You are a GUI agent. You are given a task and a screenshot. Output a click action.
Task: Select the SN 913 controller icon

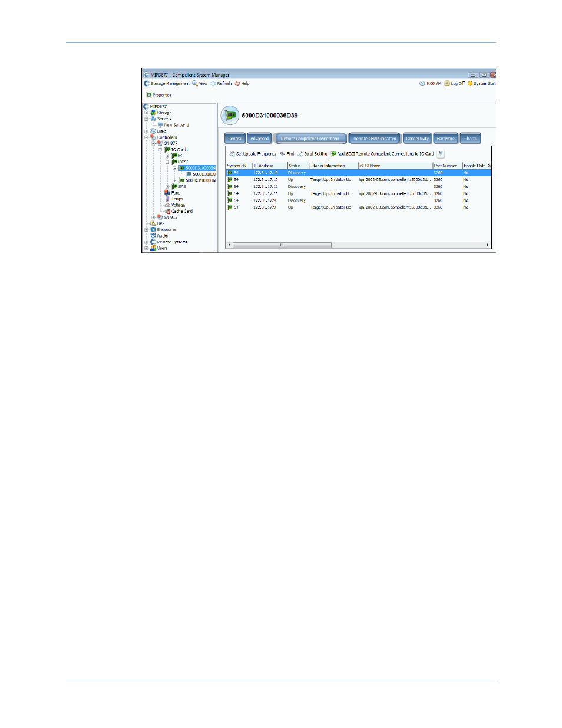point(160,218)
